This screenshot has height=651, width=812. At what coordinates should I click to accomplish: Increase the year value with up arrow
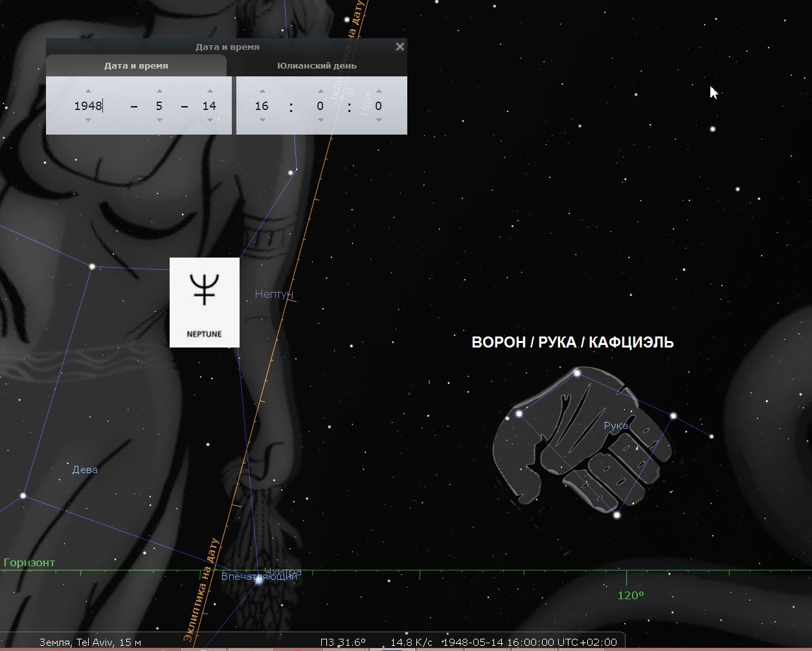coord(88,91)
